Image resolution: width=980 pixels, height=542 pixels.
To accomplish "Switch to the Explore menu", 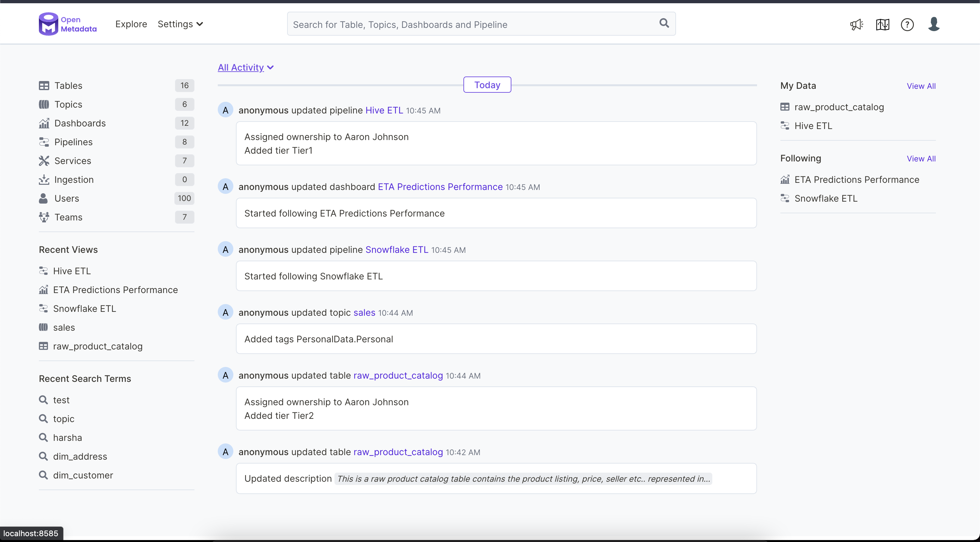I will tap(131, 24).
